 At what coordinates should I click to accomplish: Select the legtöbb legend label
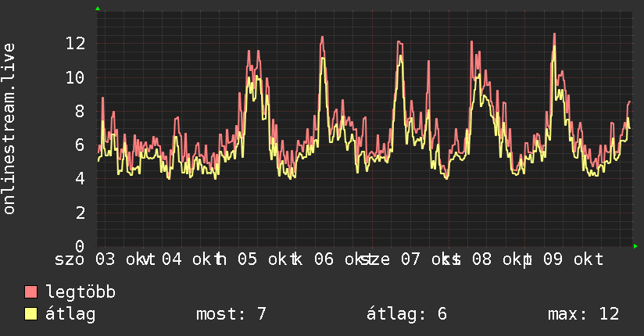80,292
